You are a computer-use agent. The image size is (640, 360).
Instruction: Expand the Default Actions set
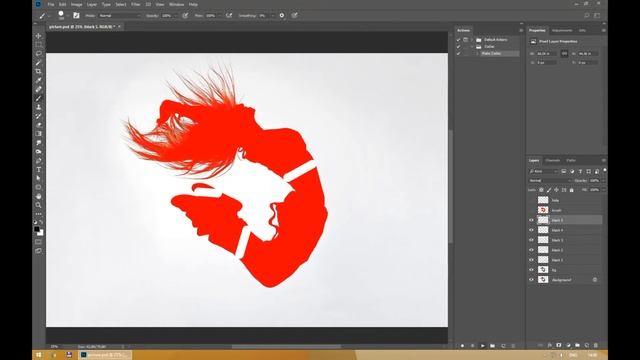coord(472,40)
